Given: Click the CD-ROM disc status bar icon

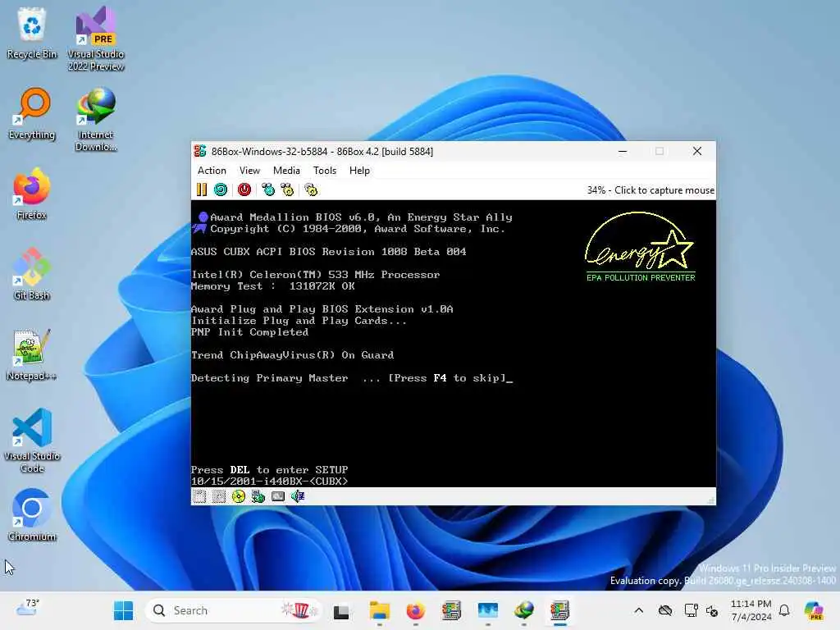Looking at the screenshot, I should pos(239,496).
